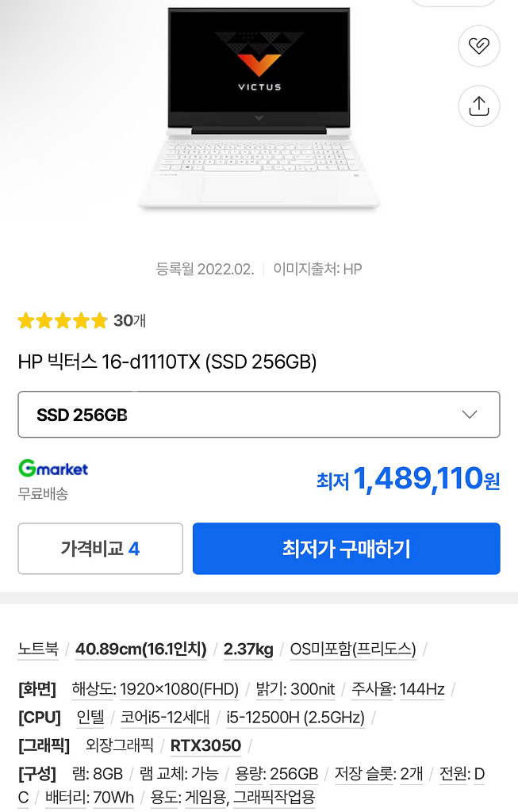Screen dimensions: 518x812
Task: Click the 40.89cm(16.1인치) size spec
Action: (143, 649)
